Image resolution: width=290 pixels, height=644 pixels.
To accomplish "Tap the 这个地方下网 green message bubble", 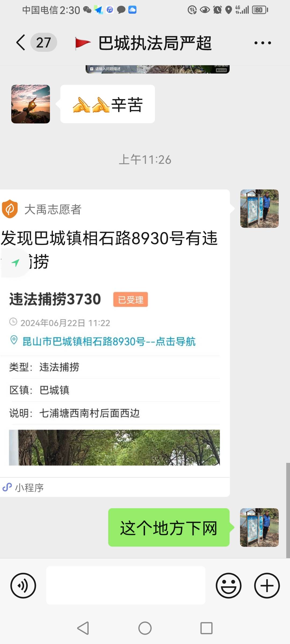I will coord(169,527).
